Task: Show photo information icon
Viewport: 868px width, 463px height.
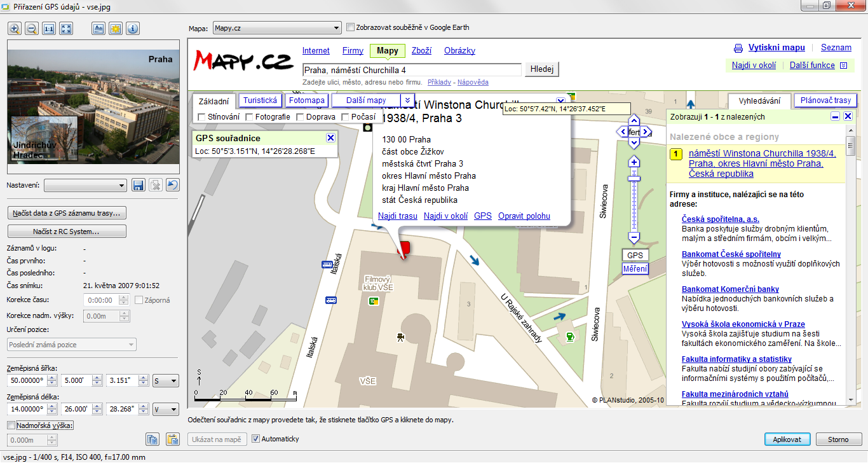Action: point(133,29)
